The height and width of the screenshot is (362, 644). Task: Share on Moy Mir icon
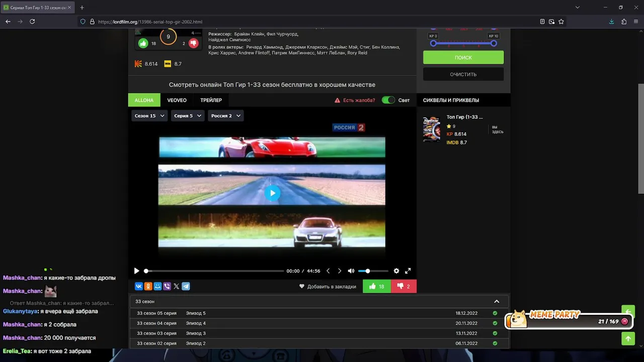(x=157, y=286)
